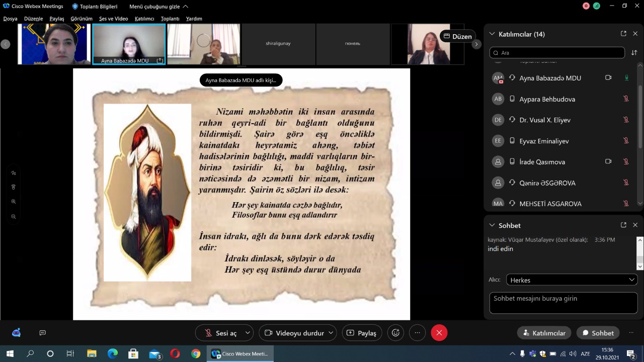Click the Paylaş share button in controls

point(362,333)
